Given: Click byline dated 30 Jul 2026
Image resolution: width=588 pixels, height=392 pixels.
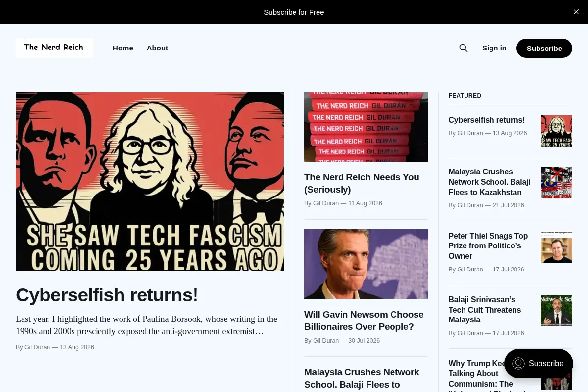Looking at the screenshot, I should coord(342,341).
